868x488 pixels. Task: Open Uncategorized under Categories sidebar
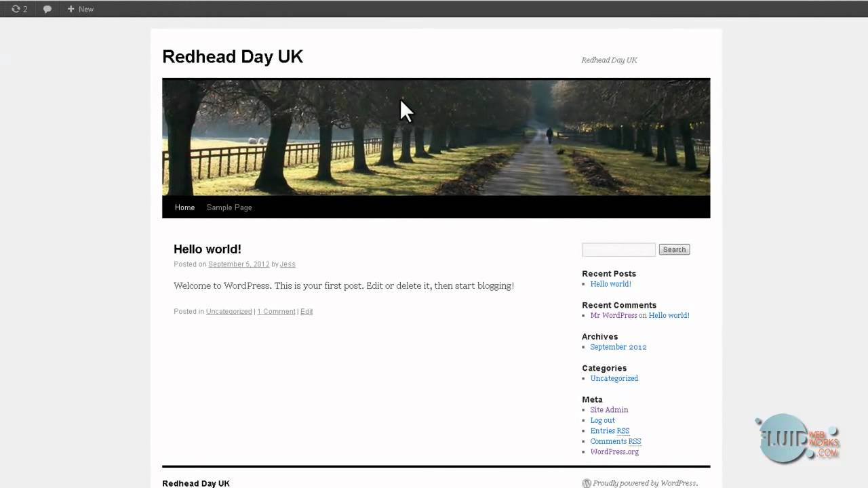pyautogui.click(x=614, y=378)
